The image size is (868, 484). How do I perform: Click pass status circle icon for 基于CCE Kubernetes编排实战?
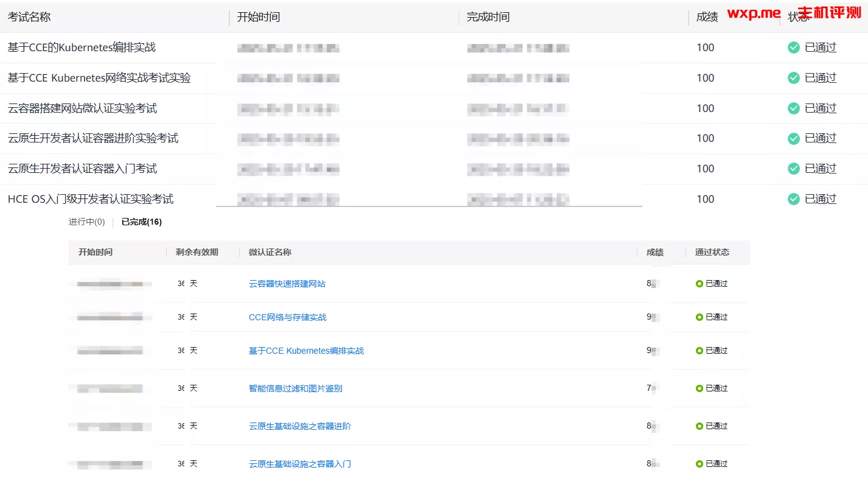700,351
